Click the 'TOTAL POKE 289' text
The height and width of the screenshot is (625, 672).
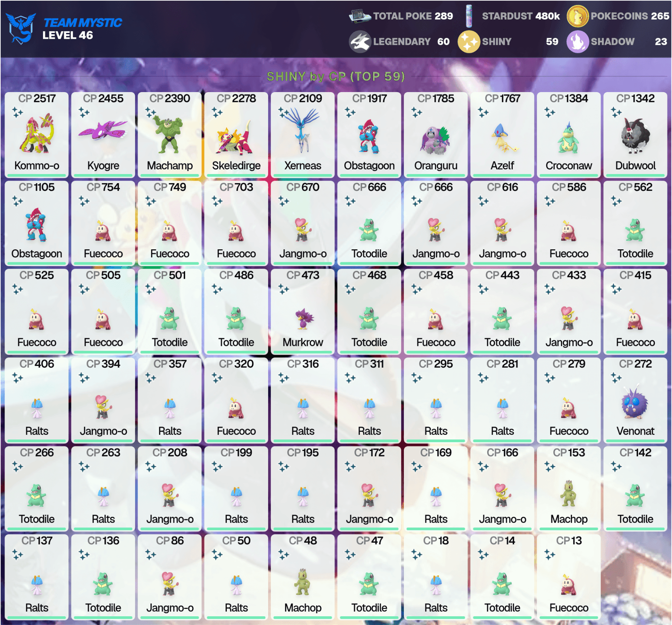[x=413, y=16]
